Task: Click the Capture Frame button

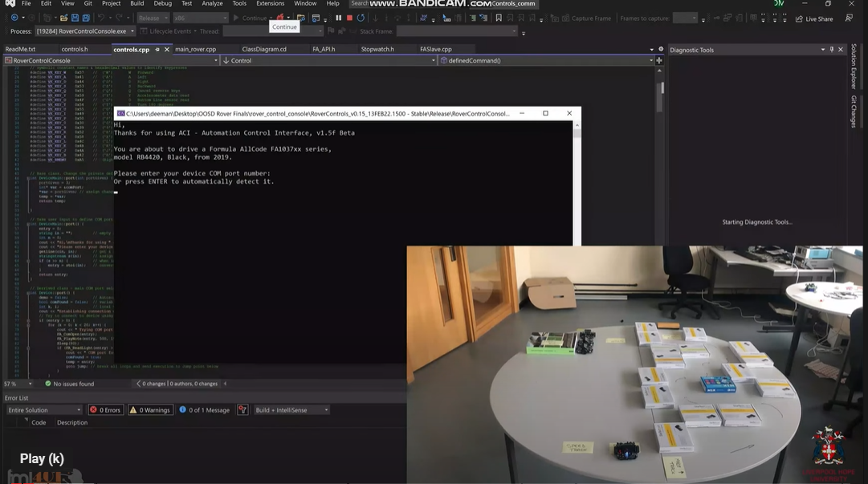Action: (x=587, y=18)
